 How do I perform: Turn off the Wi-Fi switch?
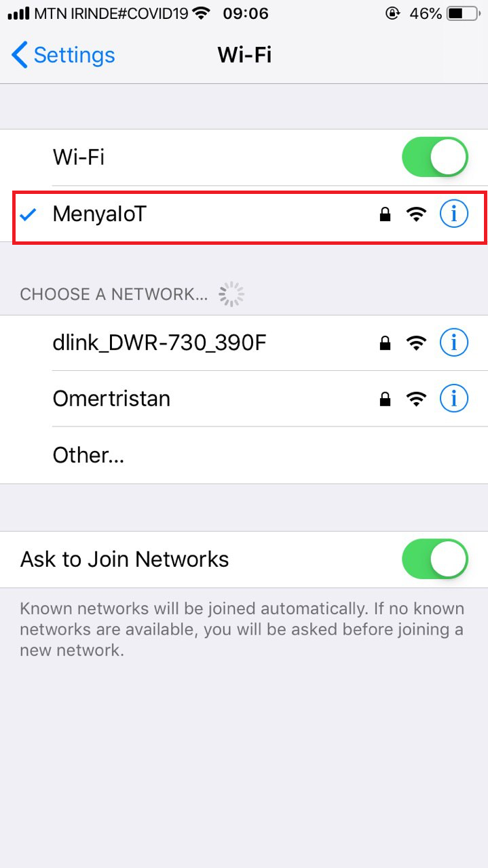(x=435, y=157)
